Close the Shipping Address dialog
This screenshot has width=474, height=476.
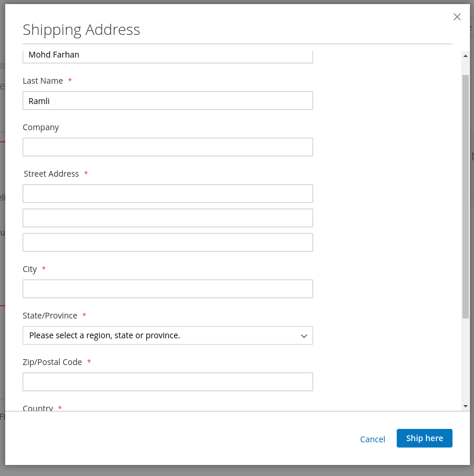pyautogui.click(x=457, y=17)
